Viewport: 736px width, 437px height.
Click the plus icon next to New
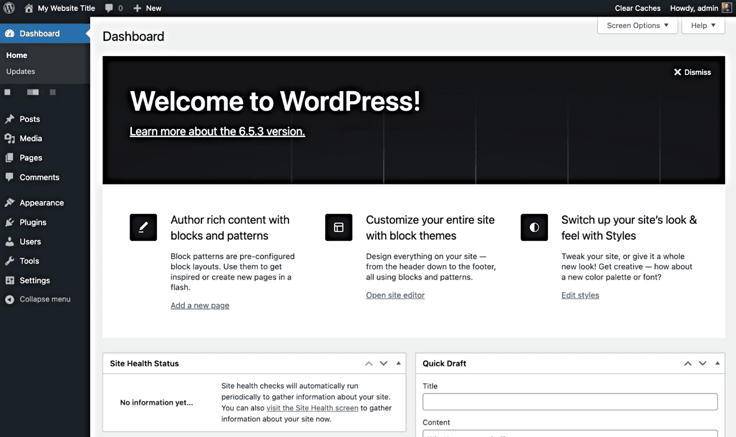click(137, 8)
